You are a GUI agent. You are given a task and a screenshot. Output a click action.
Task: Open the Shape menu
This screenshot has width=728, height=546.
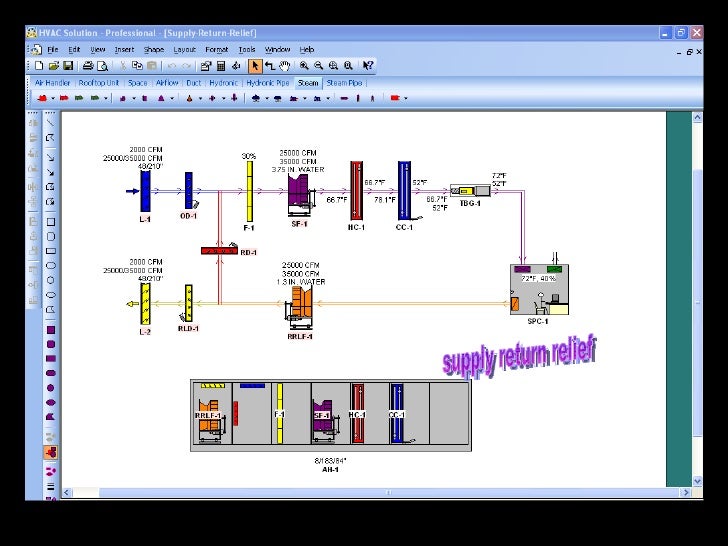[x=154, y=49]
